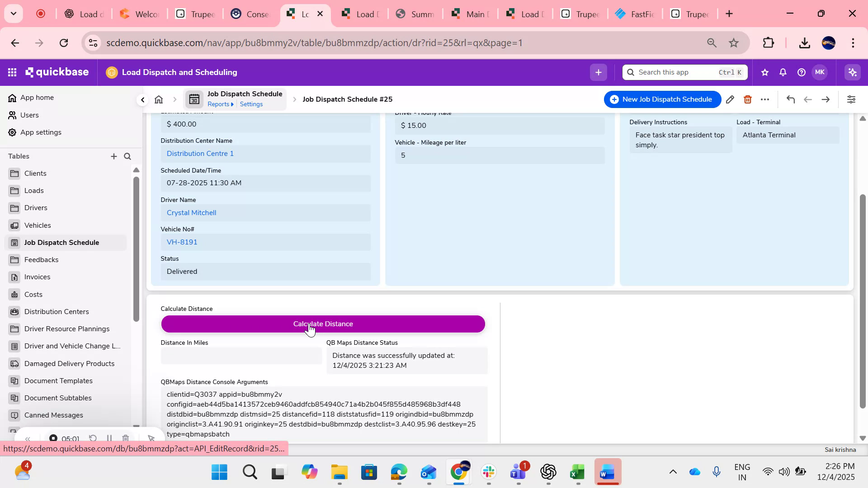Expand hidden system tray icons

pyautogui.click(x=673, y=471)
